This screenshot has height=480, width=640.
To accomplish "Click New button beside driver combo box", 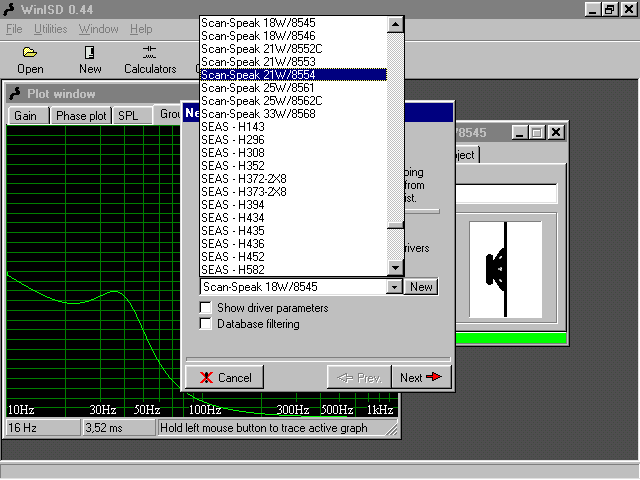I will click(x=421, y=287).
